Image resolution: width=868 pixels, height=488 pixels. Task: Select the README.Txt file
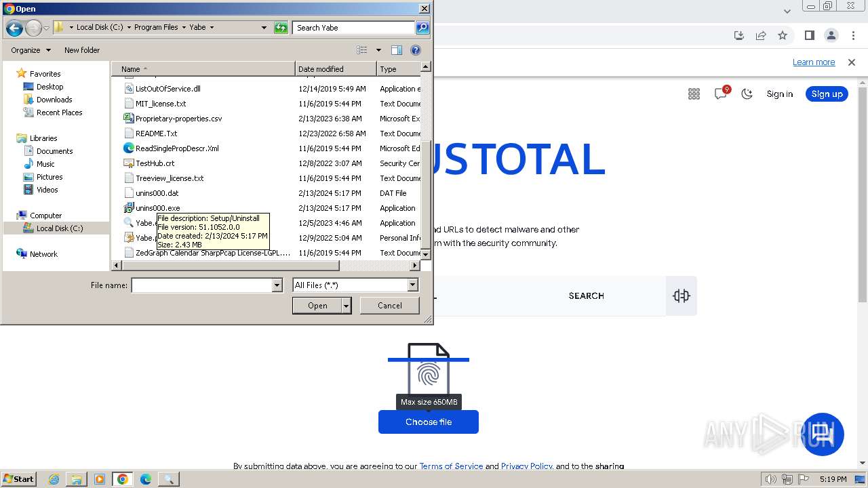point(156,134)
